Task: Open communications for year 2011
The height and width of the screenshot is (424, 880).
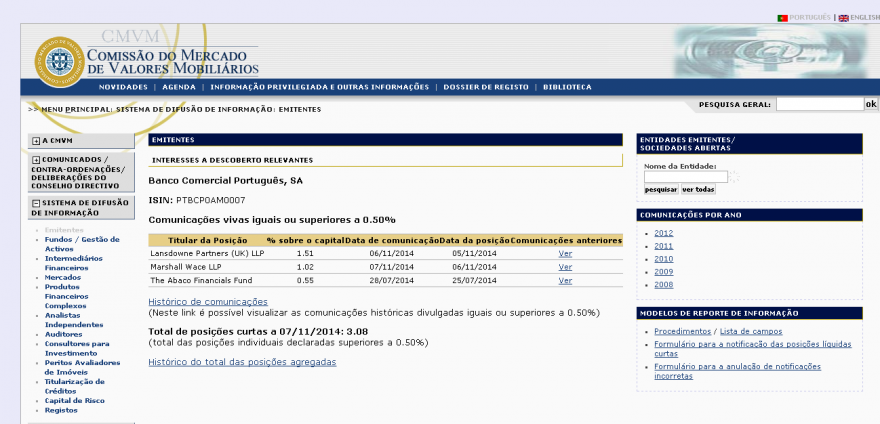Action: tap(663, 246)
